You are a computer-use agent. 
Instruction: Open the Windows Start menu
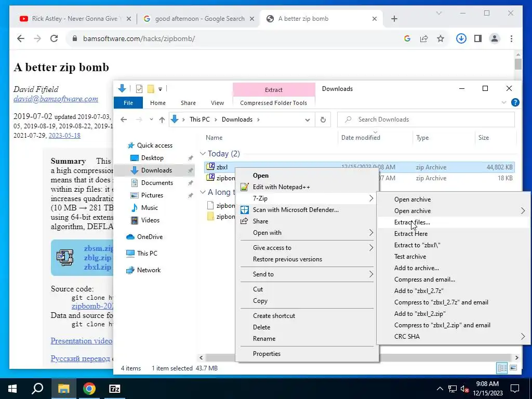coord(12,389)
